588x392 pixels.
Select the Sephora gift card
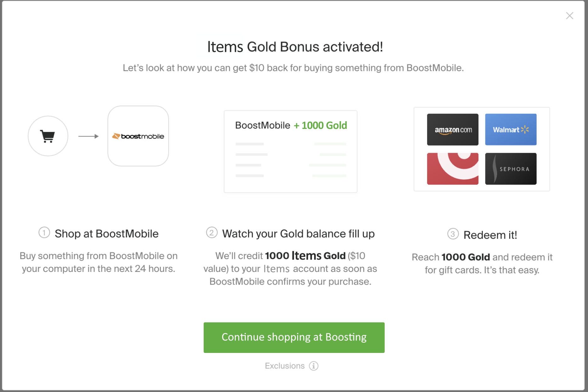(511, 169)
